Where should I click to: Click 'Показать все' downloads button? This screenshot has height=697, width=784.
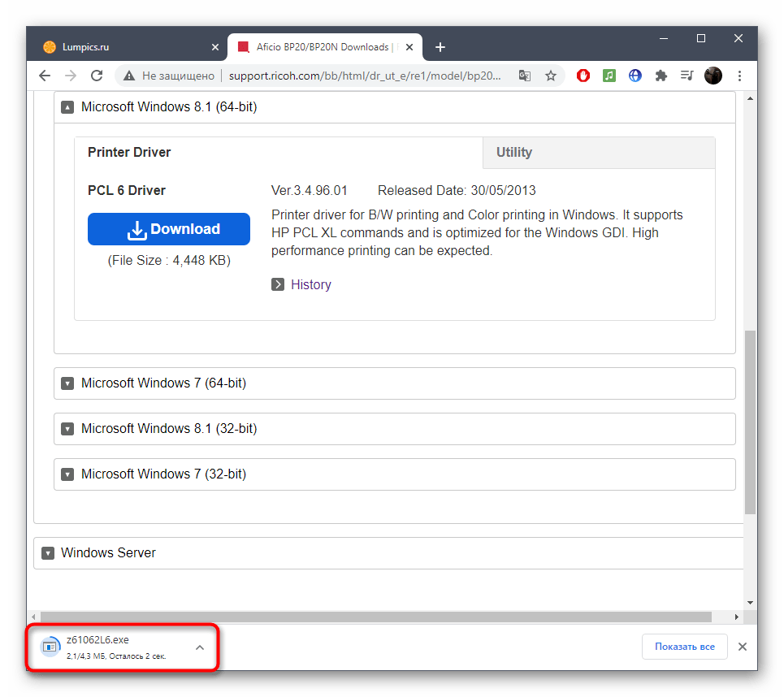pos(685,647)
